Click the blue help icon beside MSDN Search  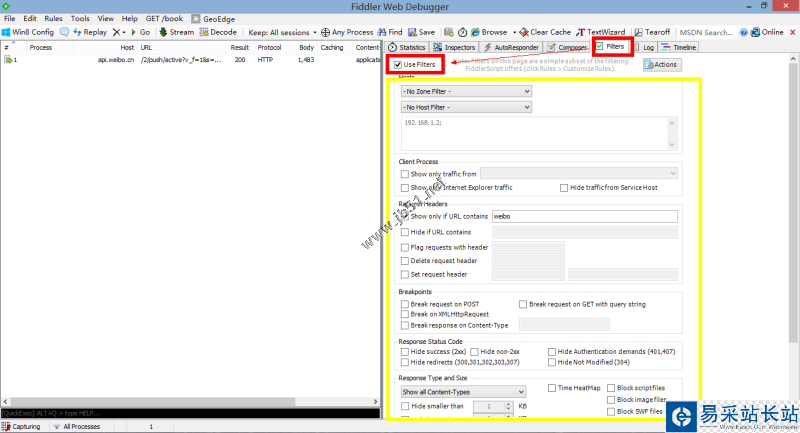[743, 32]
